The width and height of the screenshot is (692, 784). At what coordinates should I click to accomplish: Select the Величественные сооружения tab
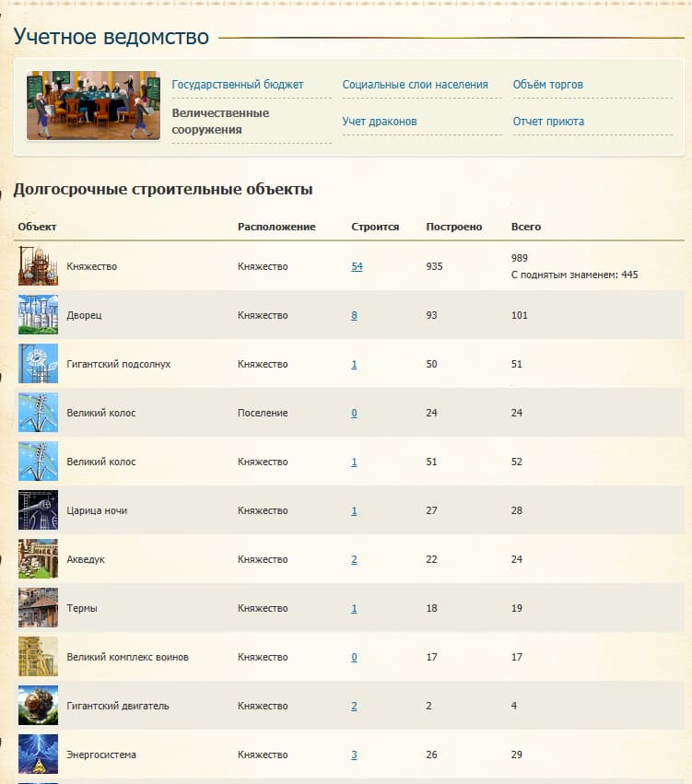coord(220,122)
